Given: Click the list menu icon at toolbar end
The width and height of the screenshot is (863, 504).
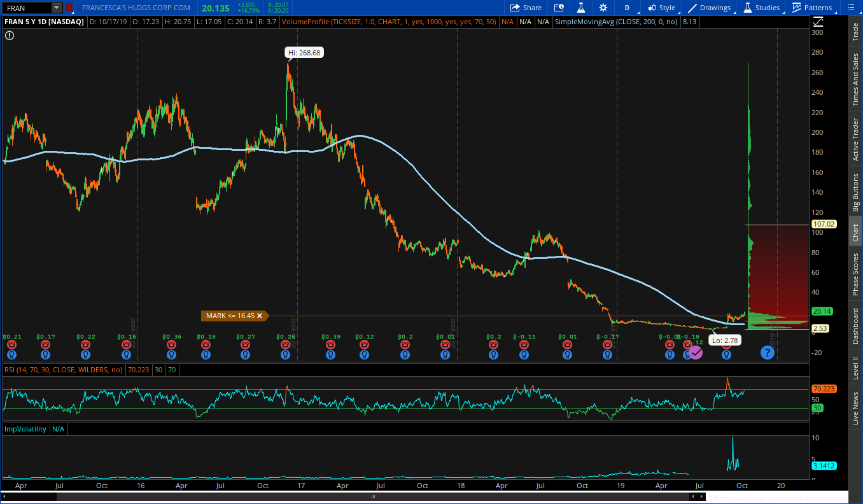Looking at the screenshot, I should pyautogui.click(x=850, y=8).
